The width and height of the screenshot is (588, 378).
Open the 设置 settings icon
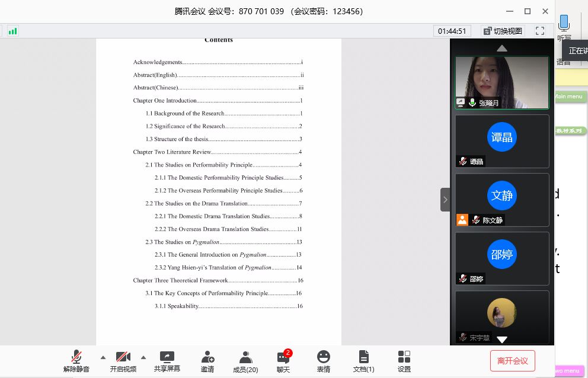[404, 357]
